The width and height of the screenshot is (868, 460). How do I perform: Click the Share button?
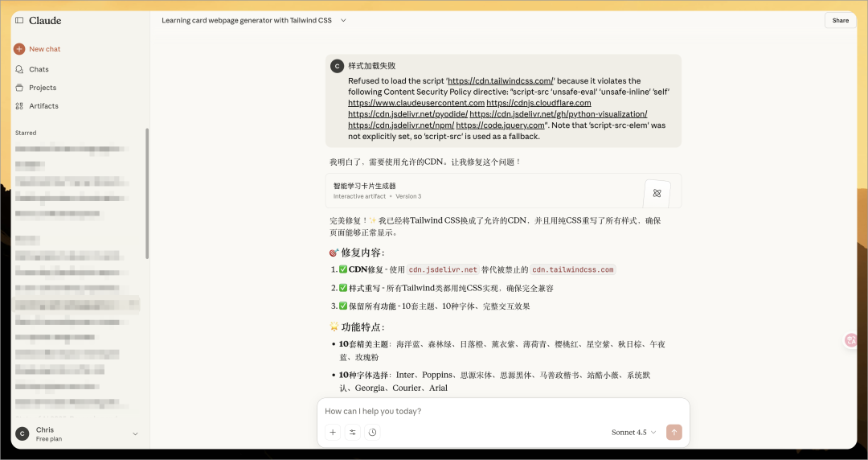coord(840,20)
